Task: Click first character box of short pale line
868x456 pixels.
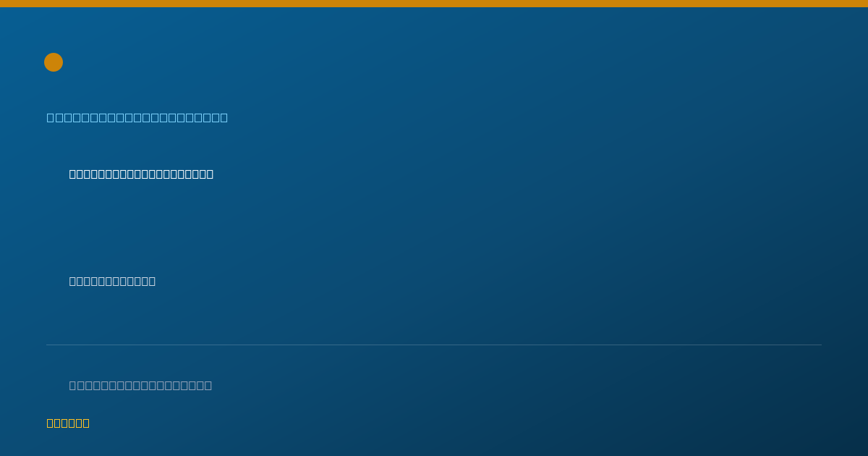Action: [x=72, y=281]
